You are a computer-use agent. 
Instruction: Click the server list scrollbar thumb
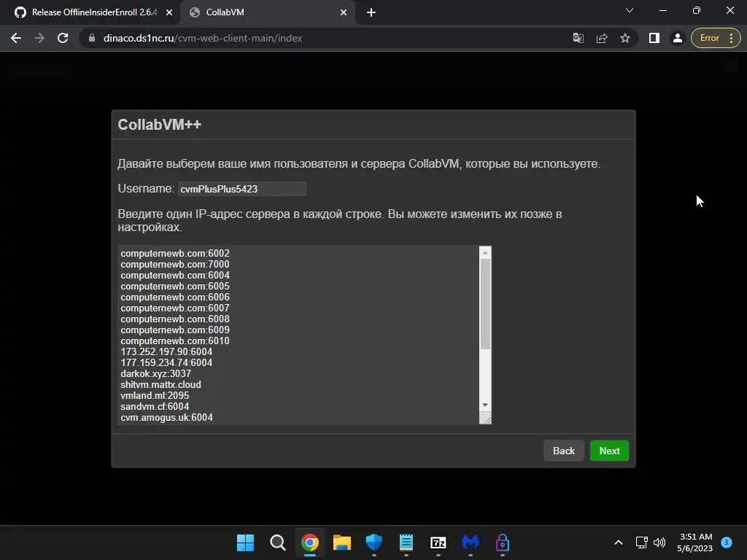coord(485,304)
